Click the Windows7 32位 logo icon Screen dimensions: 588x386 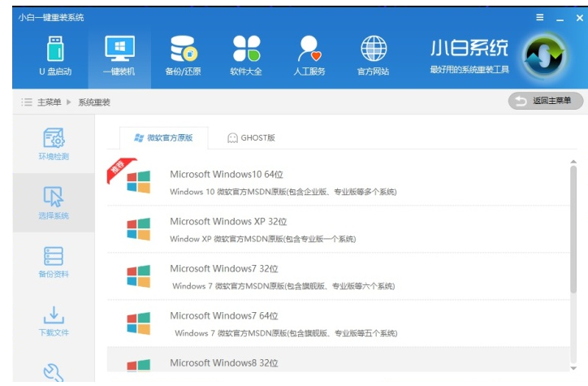pyautogui.click(x=138, y=276)
